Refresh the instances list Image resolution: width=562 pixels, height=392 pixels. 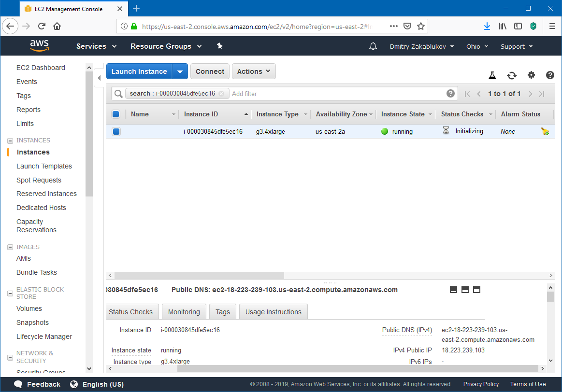[512, 75]
